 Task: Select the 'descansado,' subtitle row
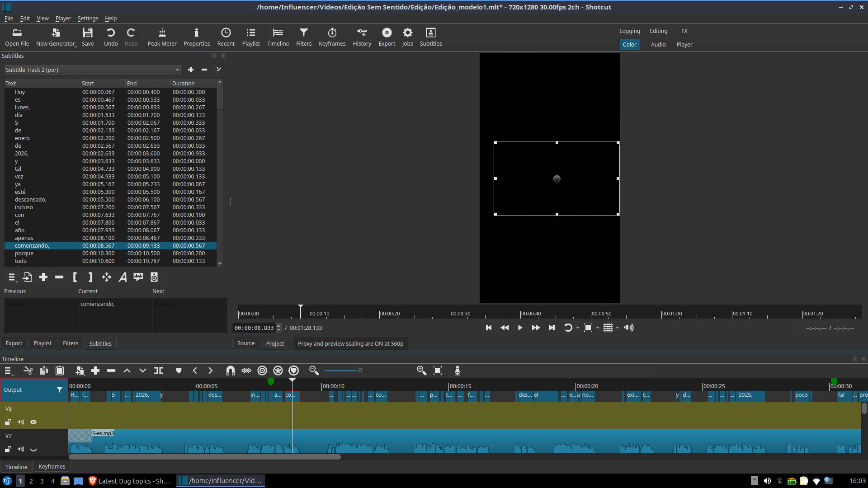(x=31, y=200)
